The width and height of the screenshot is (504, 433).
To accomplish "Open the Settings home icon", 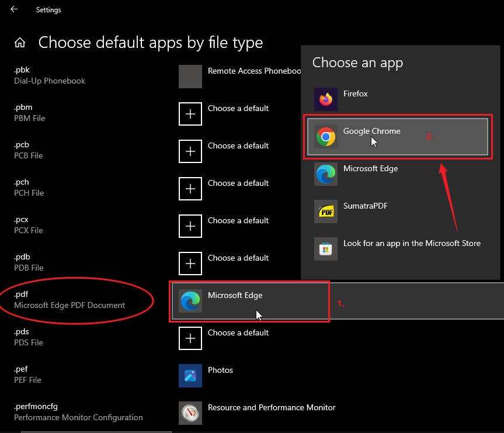I will (20, 43).
